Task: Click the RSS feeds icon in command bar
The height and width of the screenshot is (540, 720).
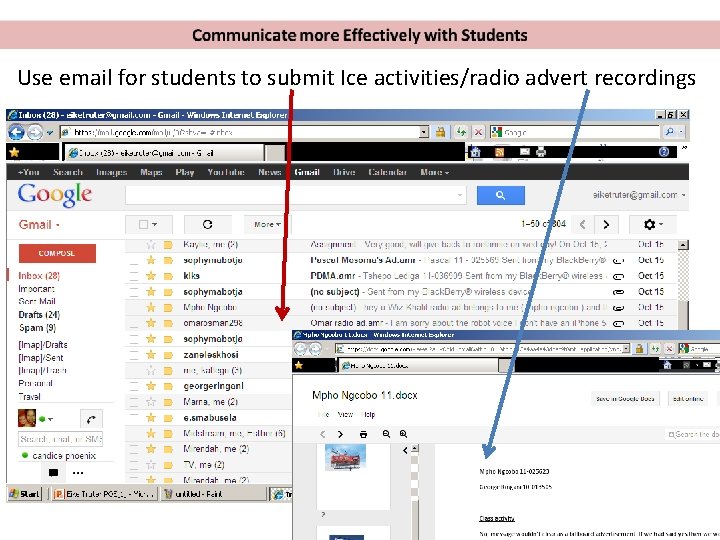Action: click(x=500, y=152)
